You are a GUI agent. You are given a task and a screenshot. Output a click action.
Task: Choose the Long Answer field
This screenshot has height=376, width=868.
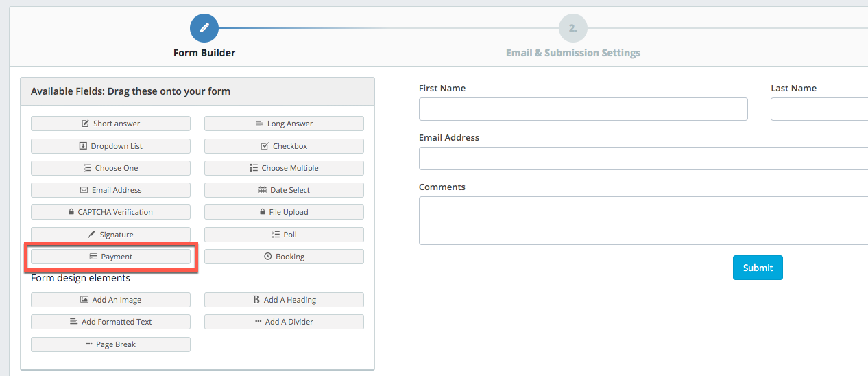click(x=284, y=124)
